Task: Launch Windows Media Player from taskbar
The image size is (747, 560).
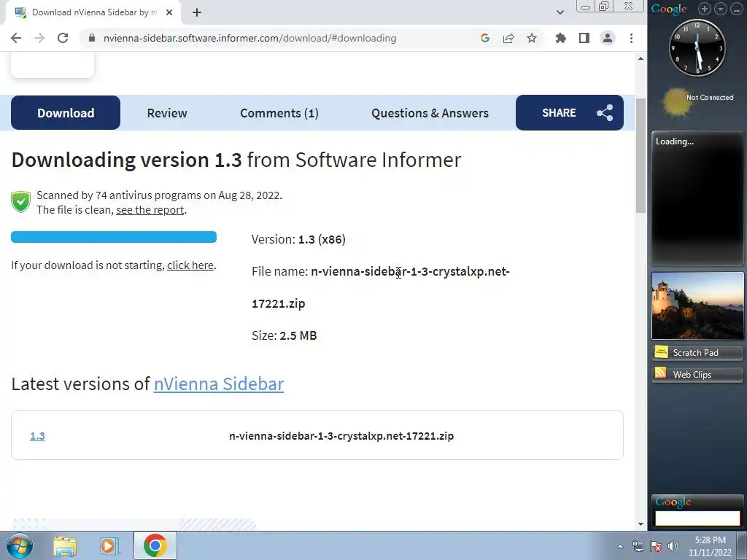Action: (108, 545)
